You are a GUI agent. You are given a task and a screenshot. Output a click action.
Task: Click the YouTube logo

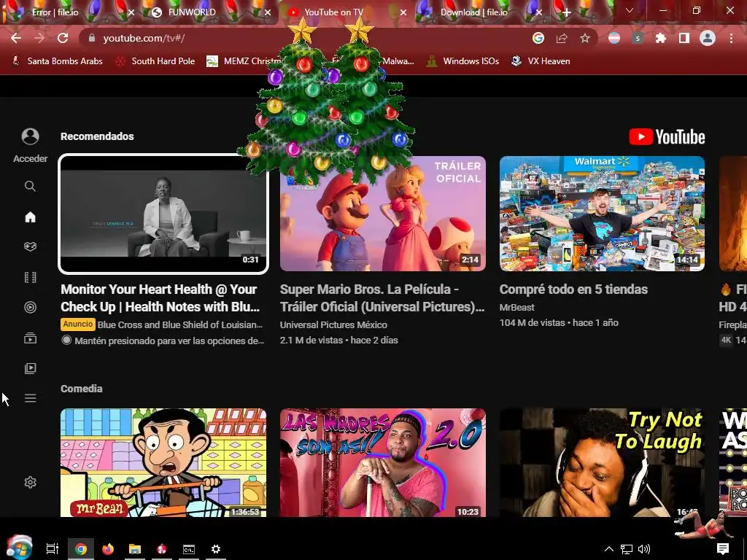[x=667, y=137]
